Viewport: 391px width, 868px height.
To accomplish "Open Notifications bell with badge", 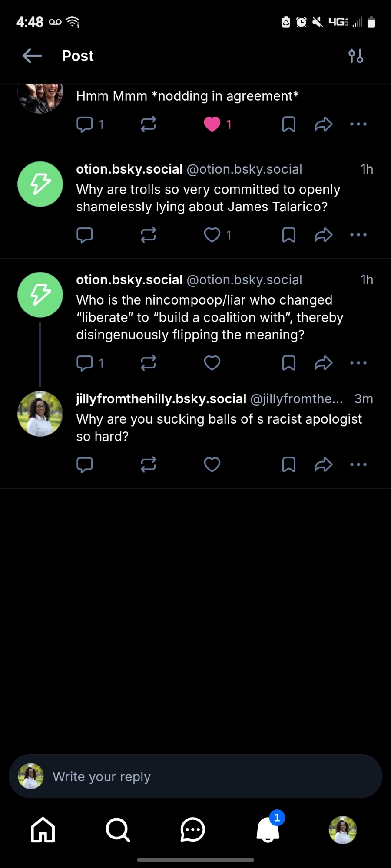I will coord(268,830).
